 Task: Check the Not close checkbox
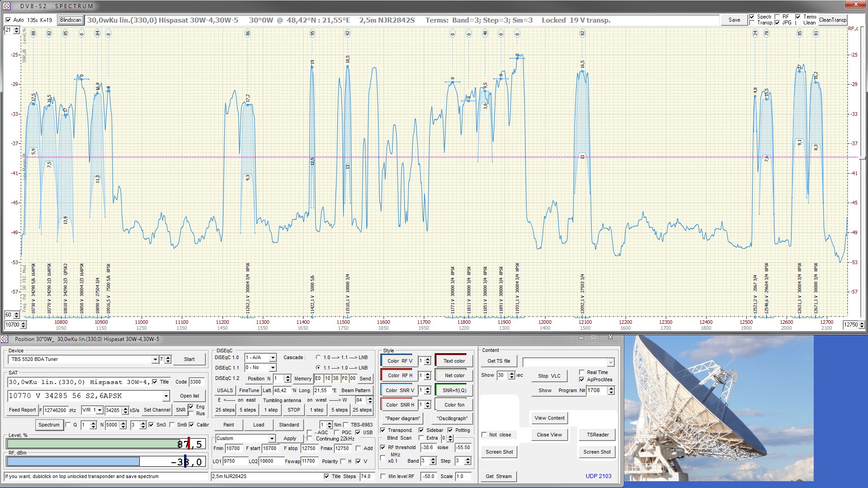[x=484, y=435]
